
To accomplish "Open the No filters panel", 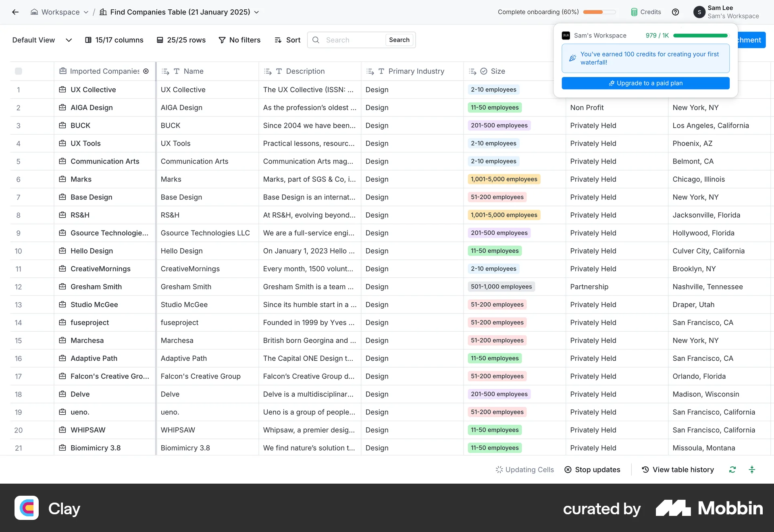I will [239, 40].
